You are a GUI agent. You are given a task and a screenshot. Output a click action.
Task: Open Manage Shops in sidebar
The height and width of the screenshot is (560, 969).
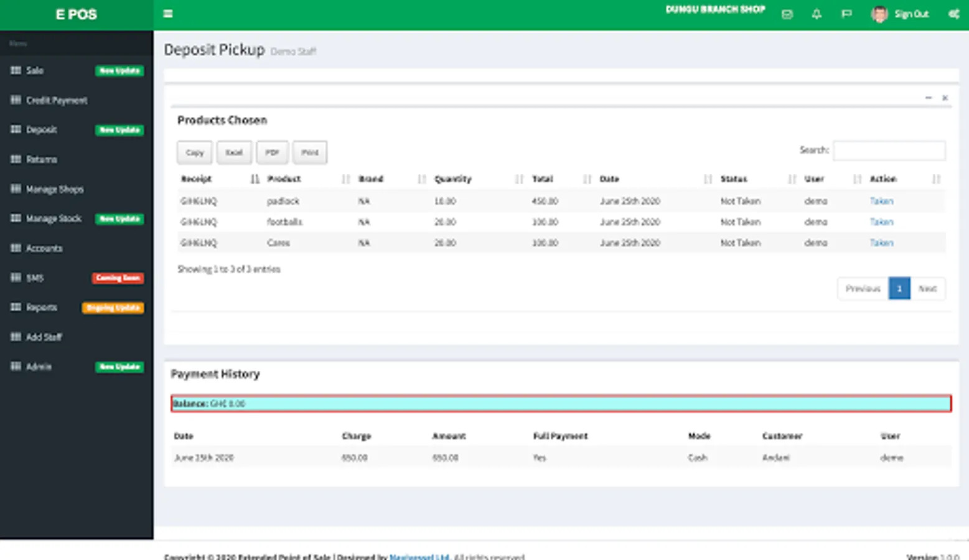pos(55,189)
